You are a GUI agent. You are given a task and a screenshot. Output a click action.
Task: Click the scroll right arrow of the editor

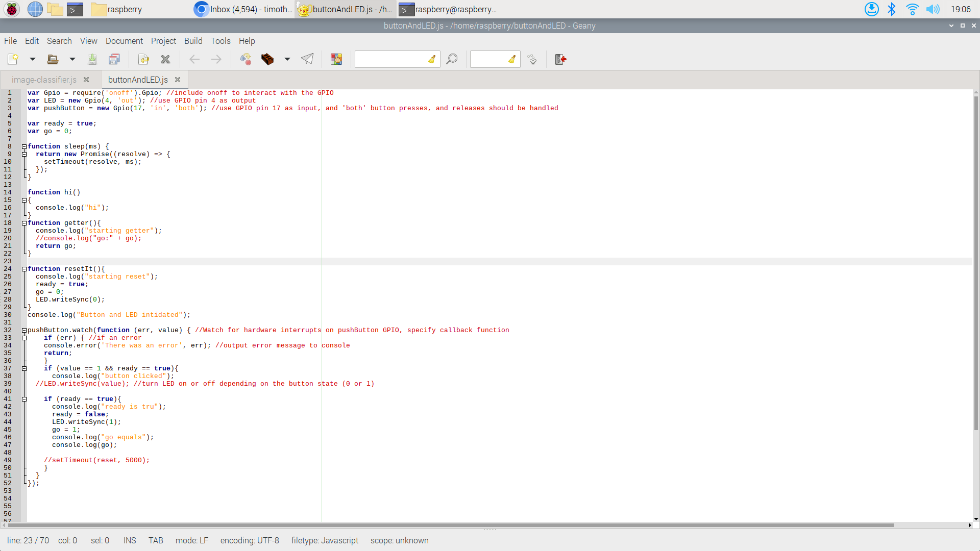click(x=970, y=525)
